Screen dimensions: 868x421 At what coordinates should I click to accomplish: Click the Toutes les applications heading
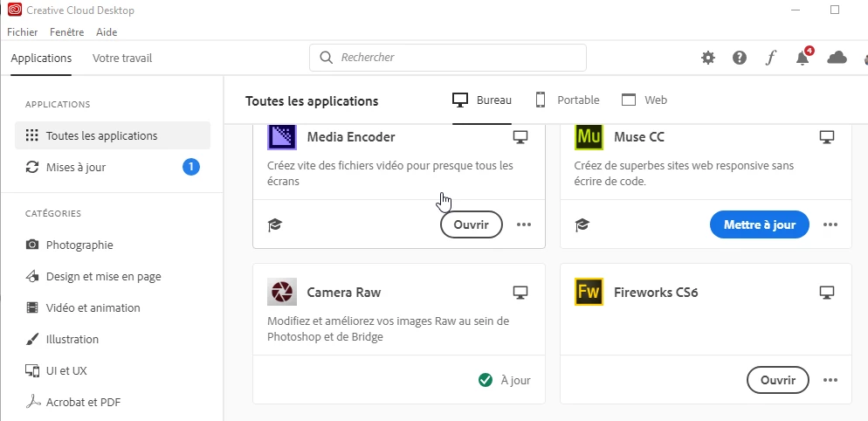[x=312, y=101]
